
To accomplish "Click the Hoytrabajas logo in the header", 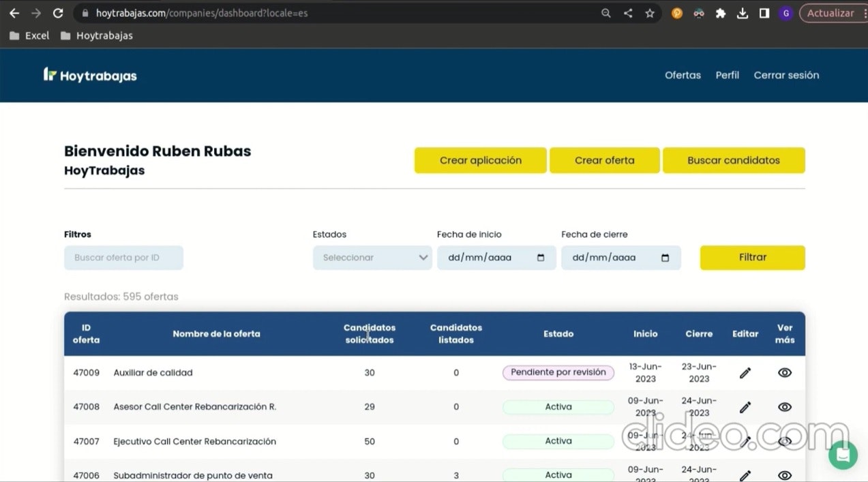I will [x=90, y=75].
